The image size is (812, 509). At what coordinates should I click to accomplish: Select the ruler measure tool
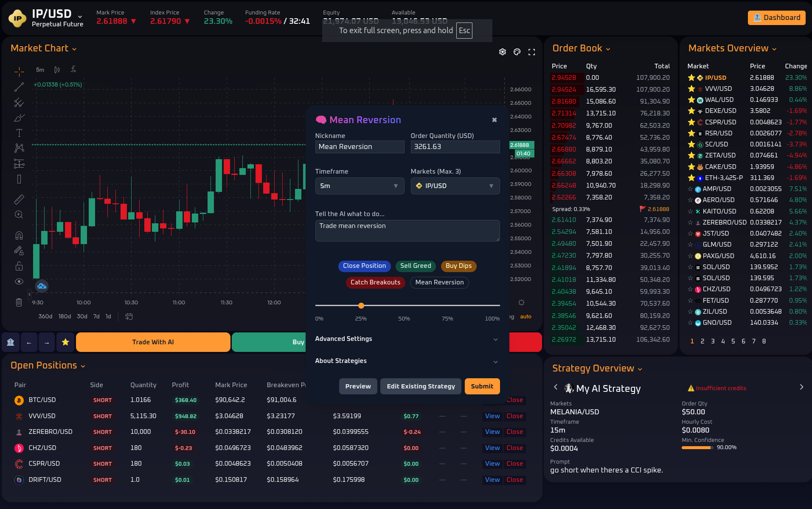[19, 199]
